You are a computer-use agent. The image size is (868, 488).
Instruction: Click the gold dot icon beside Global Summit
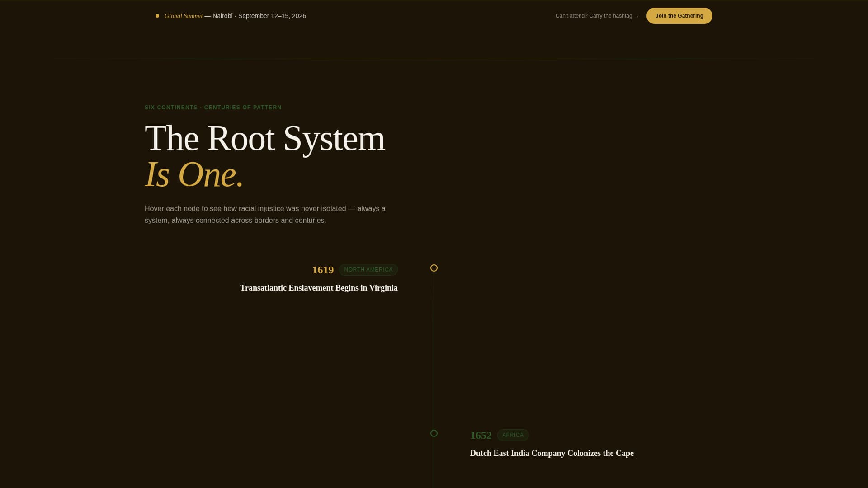point(157,15)
